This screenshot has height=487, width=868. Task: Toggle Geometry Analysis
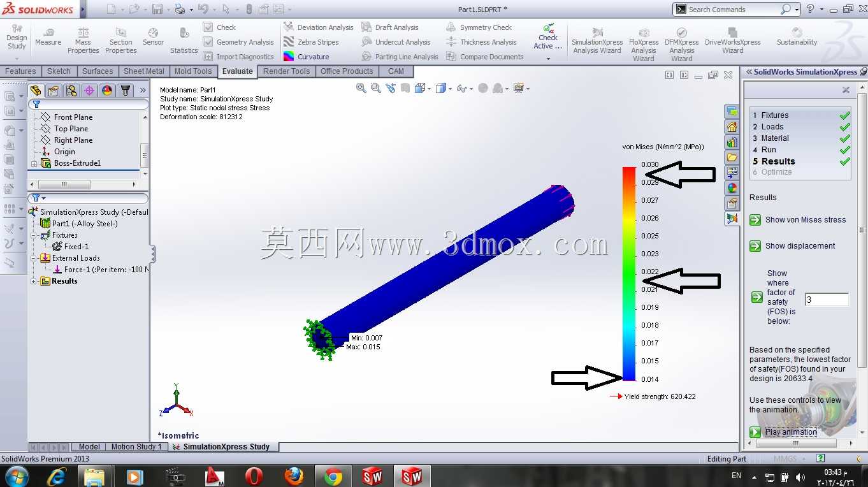(x=238, y=42)
